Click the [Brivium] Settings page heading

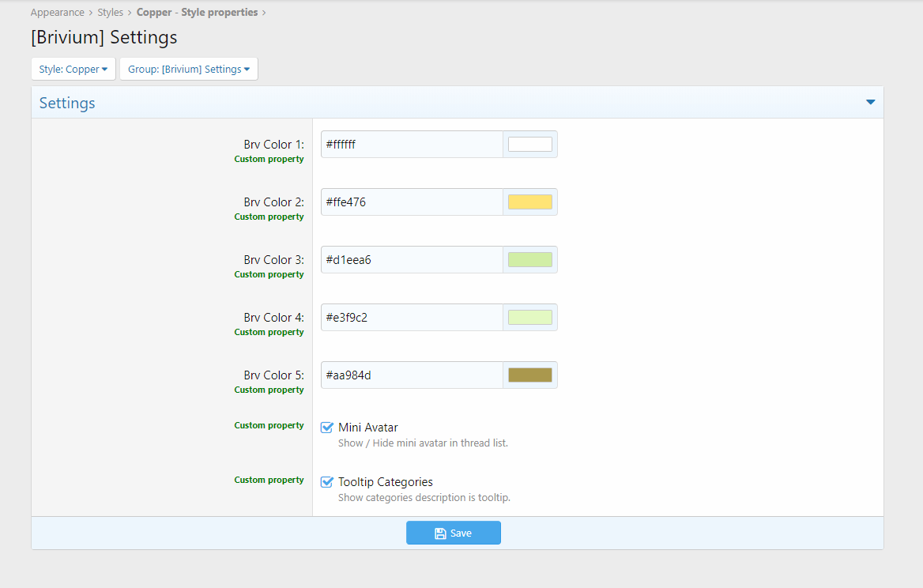tap(104, 37)
